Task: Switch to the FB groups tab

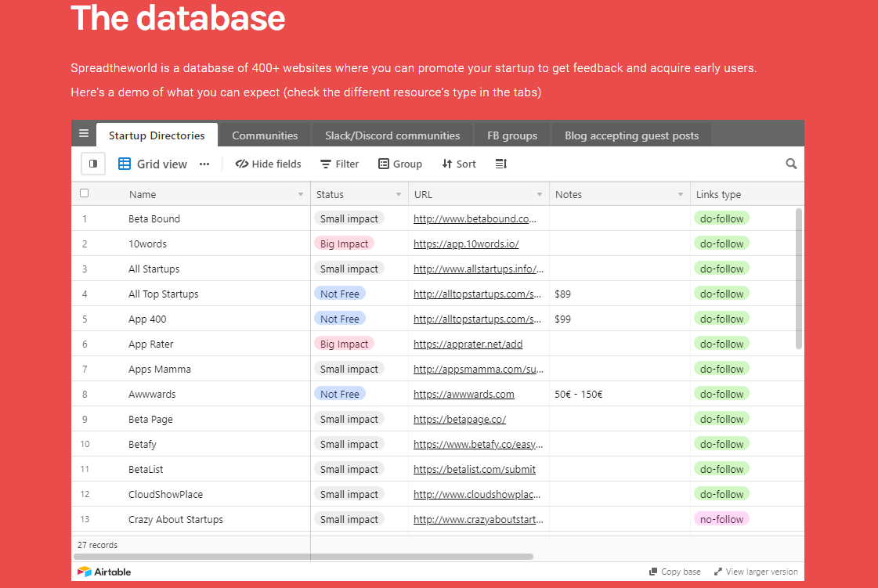Action: [511, 135]
